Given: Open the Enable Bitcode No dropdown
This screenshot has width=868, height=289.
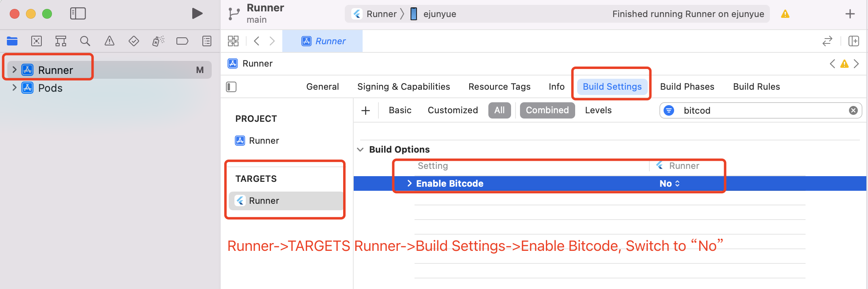Looking at the screenshot, I should (670, 183).
